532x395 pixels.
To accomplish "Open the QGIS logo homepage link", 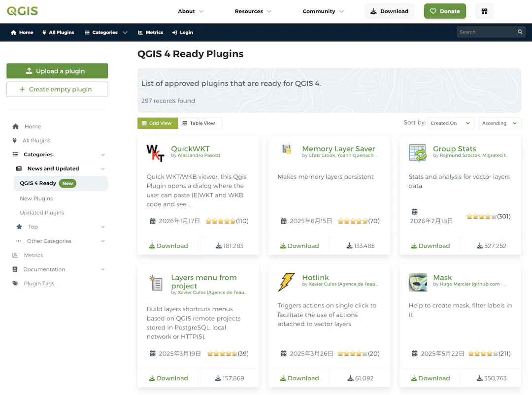I will coord(22,11).
